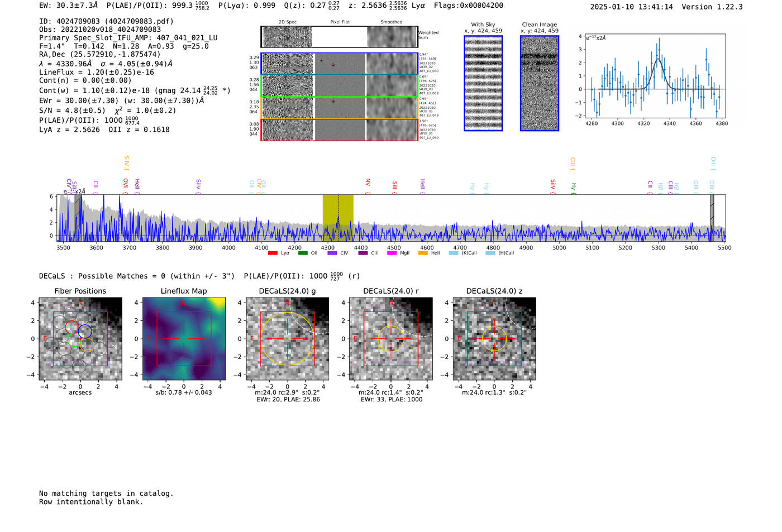Image resolution: width=782 pixels, height=532 pixels.
Task: Select the green-bordered 2D spectrum fiber row
Action: pos(339,85)
